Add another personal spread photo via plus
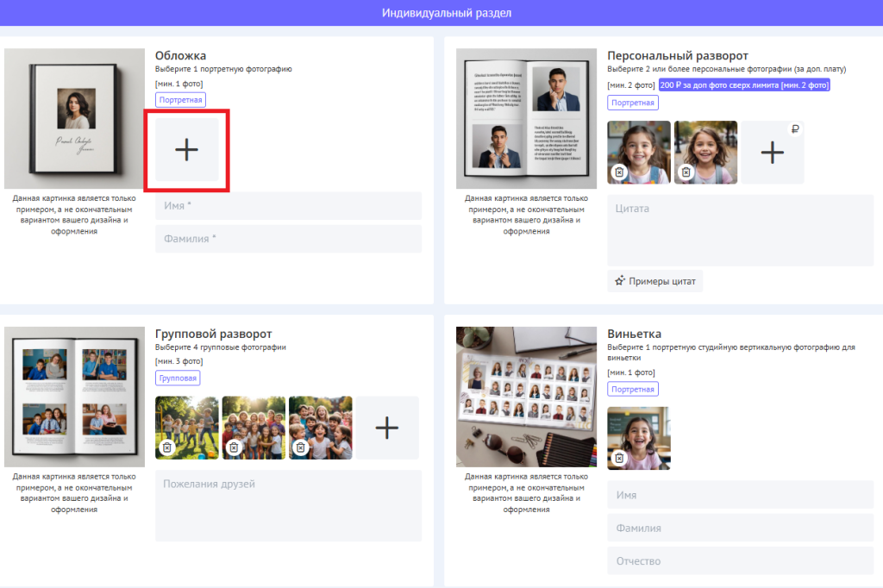The width and height of the screenshot is (883, 588). [x=772, y=153]
